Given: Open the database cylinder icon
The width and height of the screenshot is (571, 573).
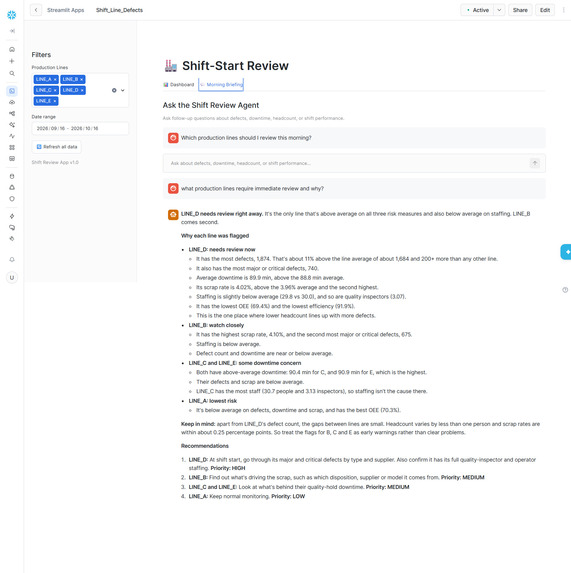Looking at the screenshot, I should click(x=12, y=176).
